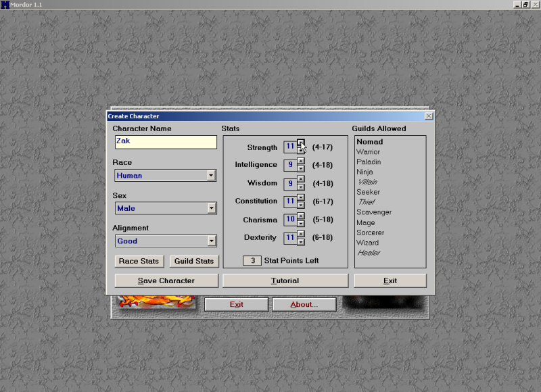Viewport: 541px width, 392px height.
Task: Click the Character Name input field
Action: (x=166, y=142)
